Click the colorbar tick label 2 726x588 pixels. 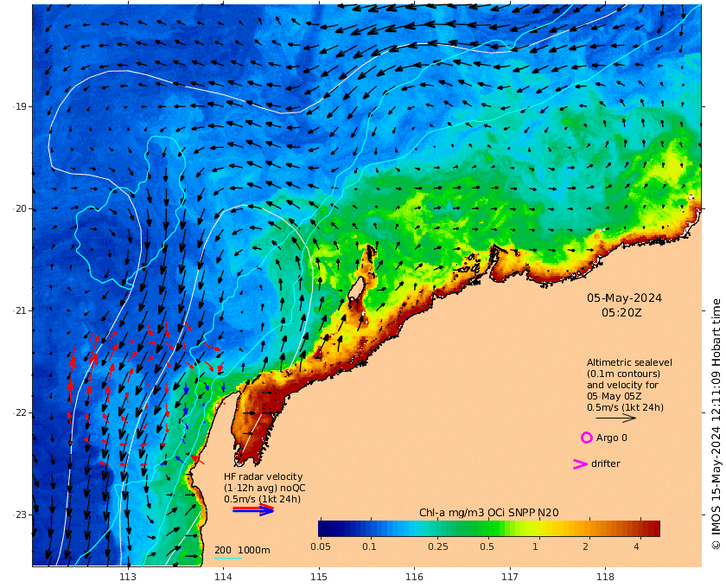[x=586, y=546]
